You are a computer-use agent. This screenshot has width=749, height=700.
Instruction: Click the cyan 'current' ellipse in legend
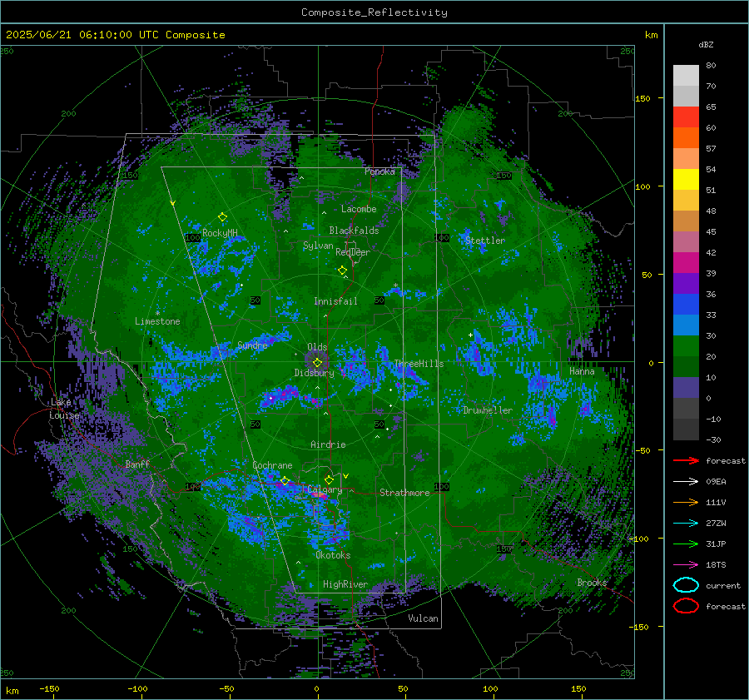coord(686,585)
